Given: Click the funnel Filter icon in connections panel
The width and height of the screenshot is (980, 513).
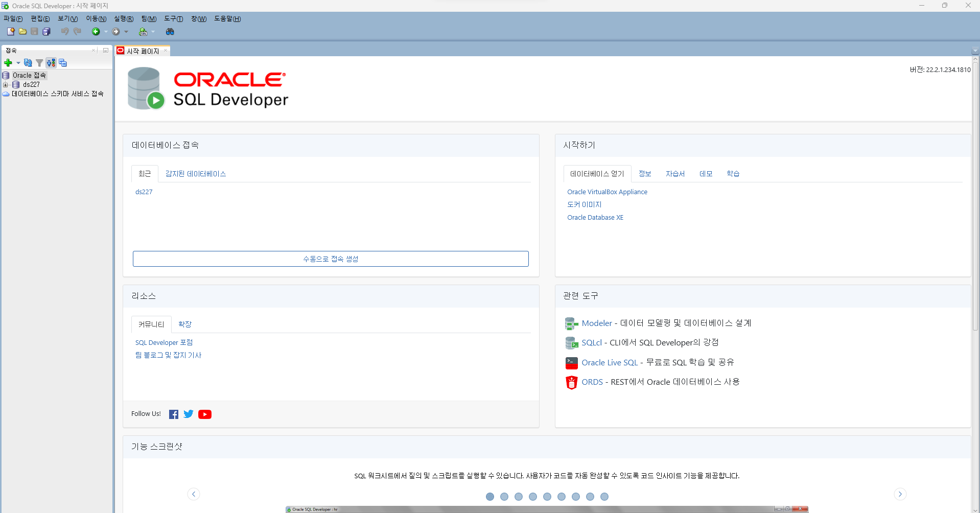Looking at the screenshot, I should pos(39,63).
